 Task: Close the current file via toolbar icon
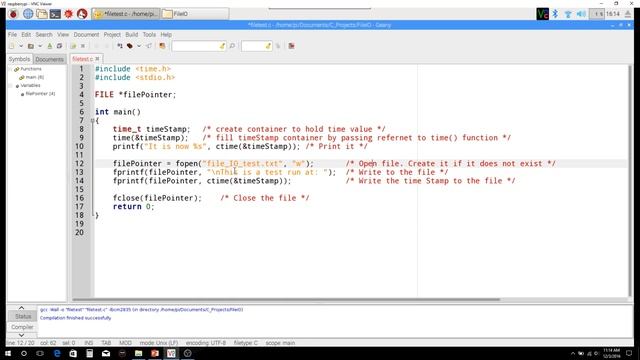[x=83, y=46]
